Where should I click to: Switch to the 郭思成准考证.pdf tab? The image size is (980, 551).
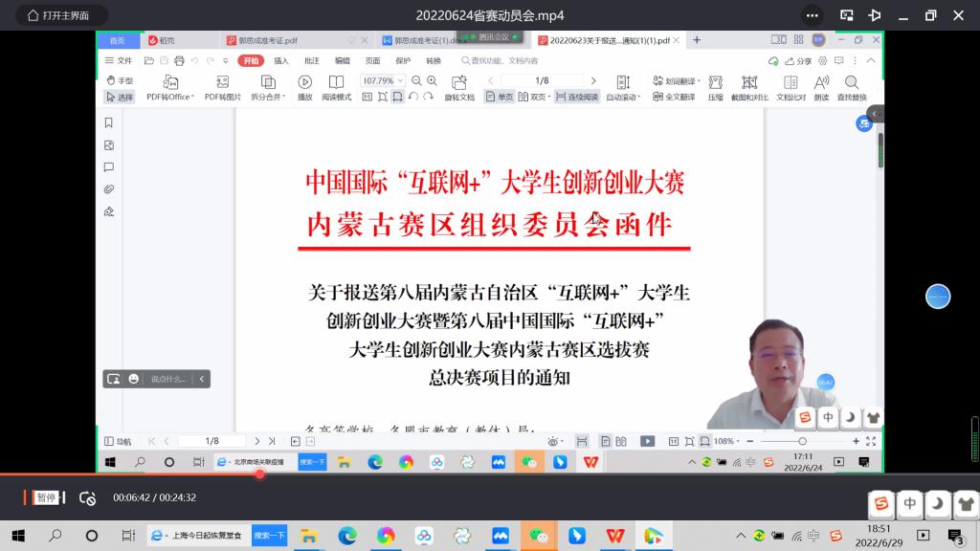point(262,40)
